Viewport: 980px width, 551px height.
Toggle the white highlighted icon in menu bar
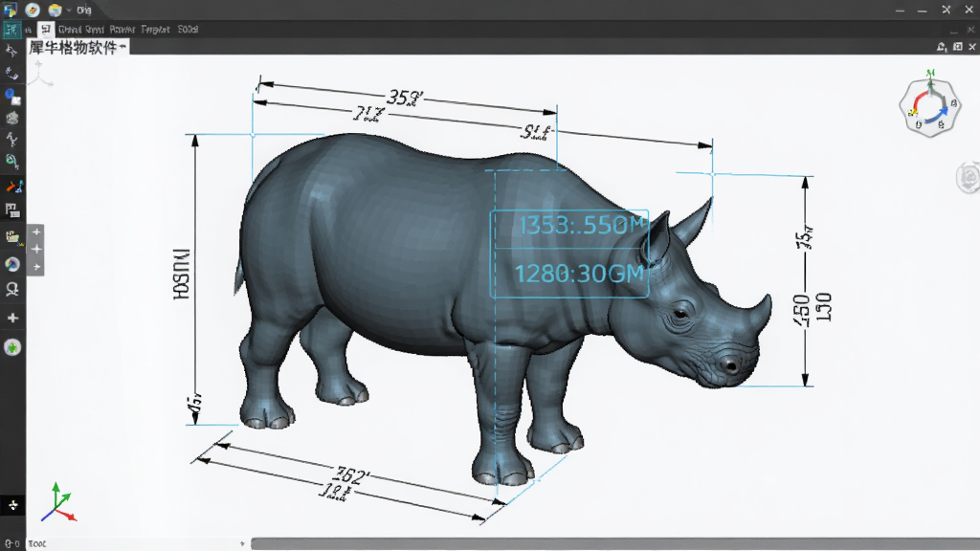pos(46,30)
